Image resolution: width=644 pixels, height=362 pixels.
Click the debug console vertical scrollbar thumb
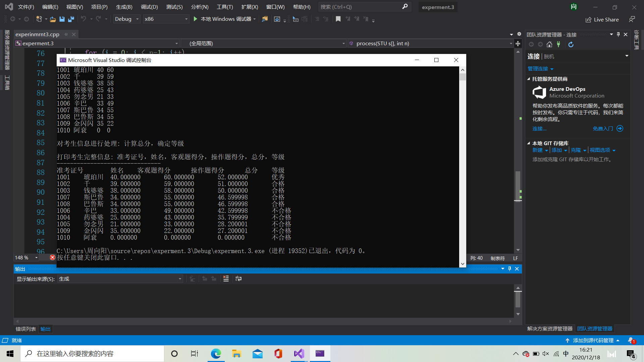click(463, 77)
